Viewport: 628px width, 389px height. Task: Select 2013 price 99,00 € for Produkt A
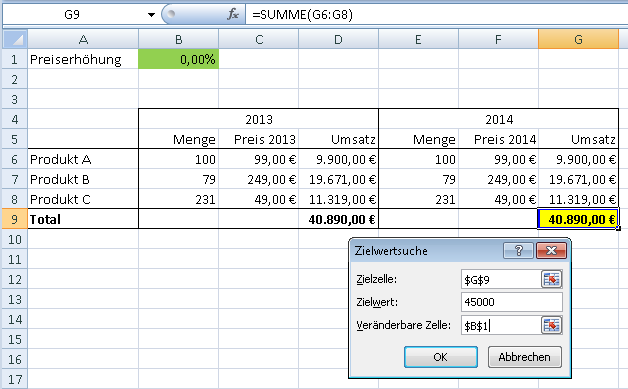pyautogui.click(x=259, y=159)
